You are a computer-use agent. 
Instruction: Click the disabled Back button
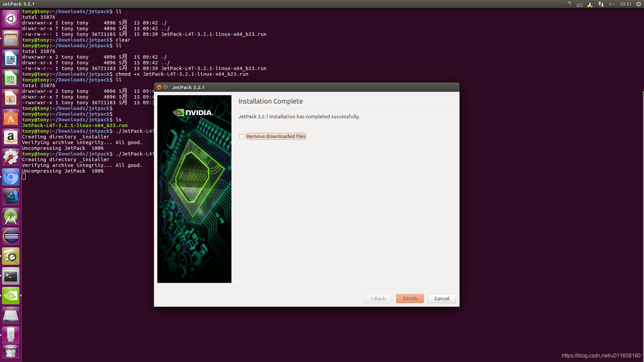(x=378, y=298)
